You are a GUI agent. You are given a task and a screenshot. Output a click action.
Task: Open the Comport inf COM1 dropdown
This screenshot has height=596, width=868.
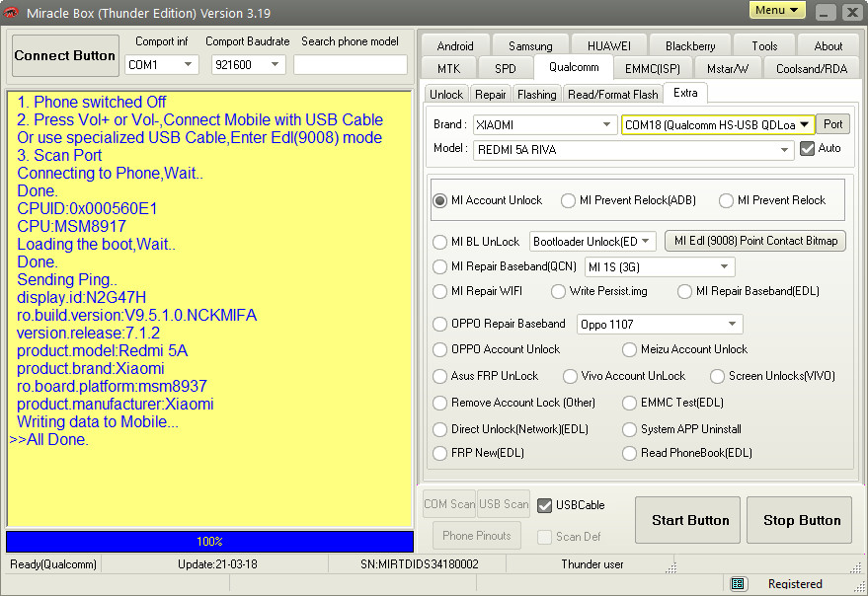(x=162, y=65)
